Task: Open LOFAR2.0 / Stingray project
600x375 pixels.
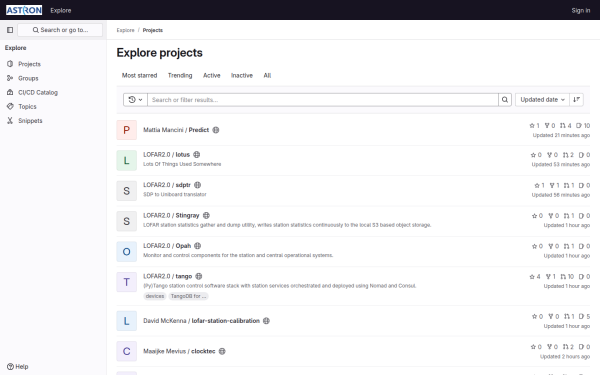Action: (x=171, y=215)
